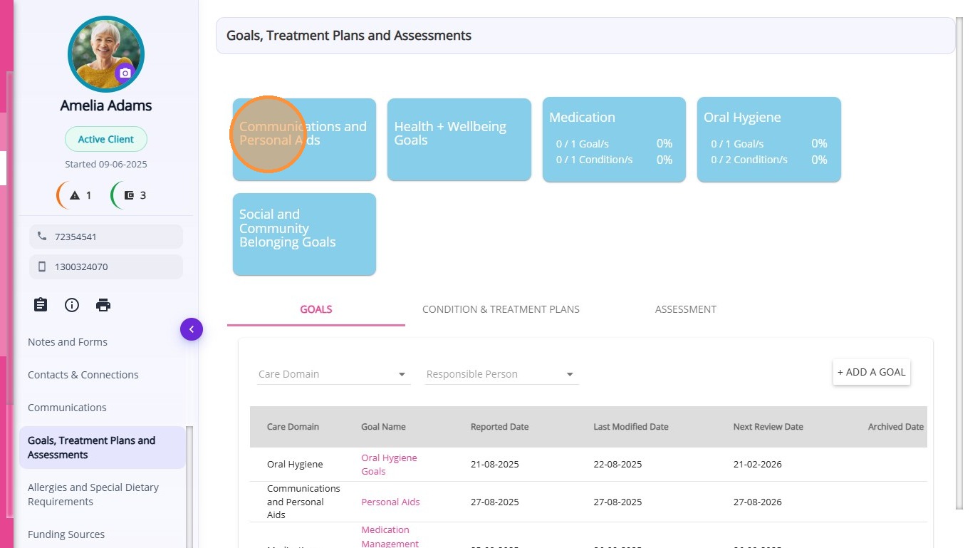This screenshot has width=980, height=548.
Task: Expand the Responsible Person dropdown
Action: click(x=501, y=374)
